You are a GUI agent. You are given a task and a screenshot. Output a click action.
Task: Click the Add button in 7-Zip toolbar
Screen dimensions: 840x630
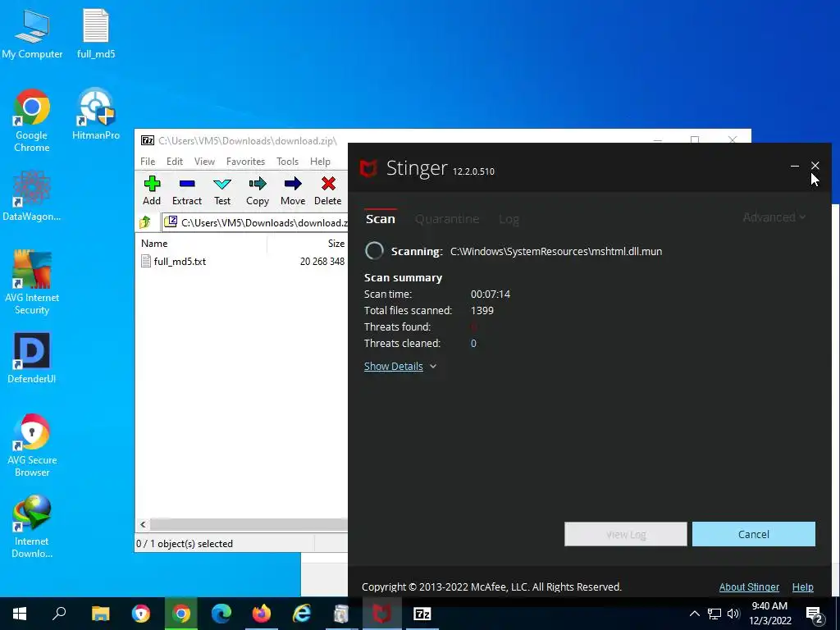pos(152,190)
